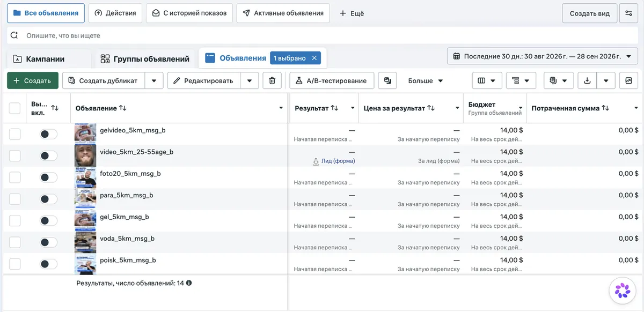Toggle the para_5km_msg_b ad switch
This screenshot has height=312, width=644.
[48, 199]
